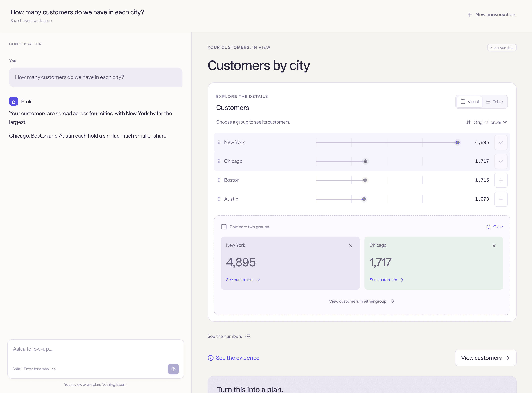Image resolution: width=532 pixels, height=393 pixels.
Task: Click the user question message bubble
Action: tap(96, 77)
